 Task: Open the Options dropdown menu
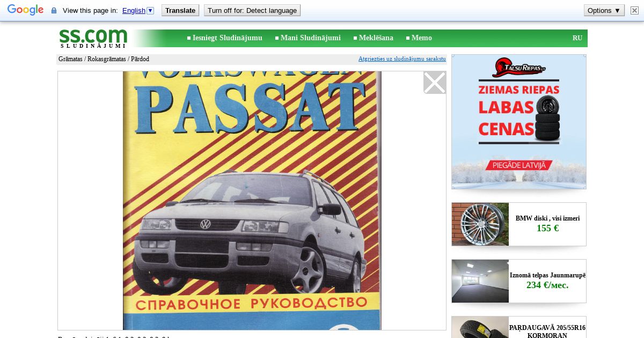coord(604,10)
